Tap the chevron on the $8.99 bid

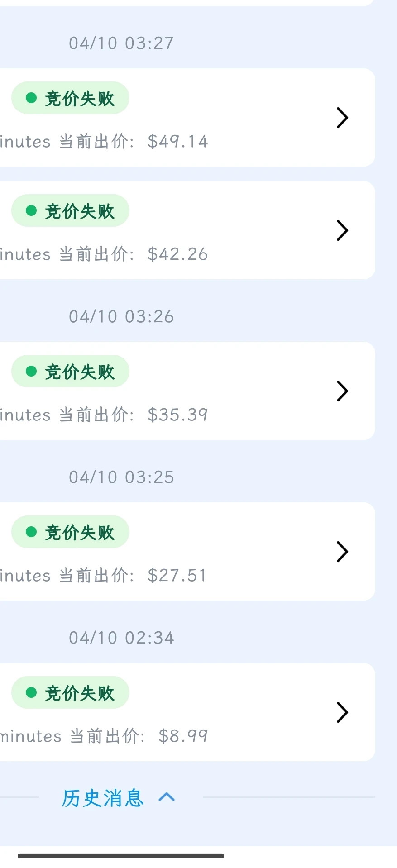pos(342,712)
